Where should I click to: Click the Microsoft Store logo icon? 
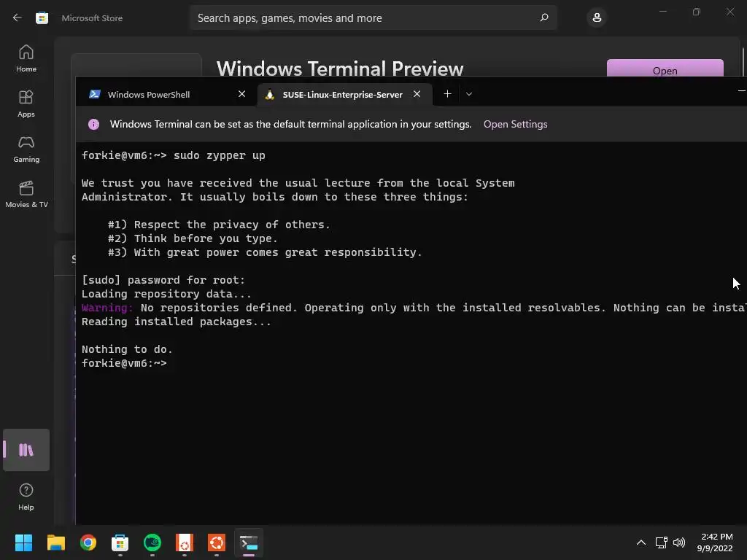click(42, 18)
